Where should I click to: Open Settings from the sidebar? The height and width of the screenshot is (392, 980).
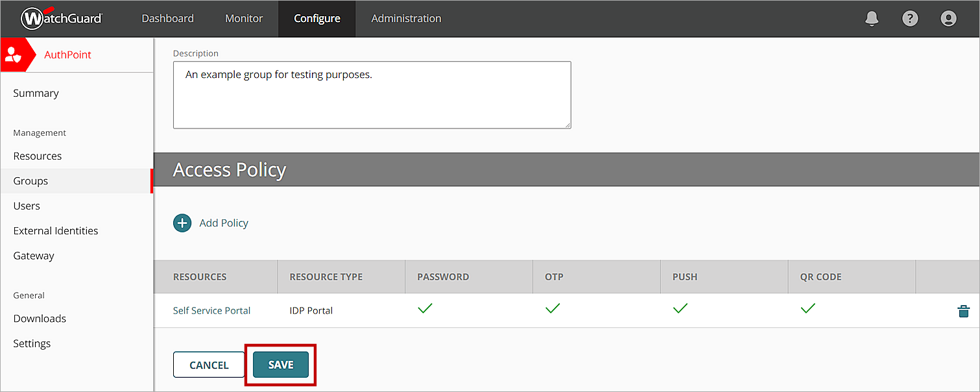coord(31,343)
